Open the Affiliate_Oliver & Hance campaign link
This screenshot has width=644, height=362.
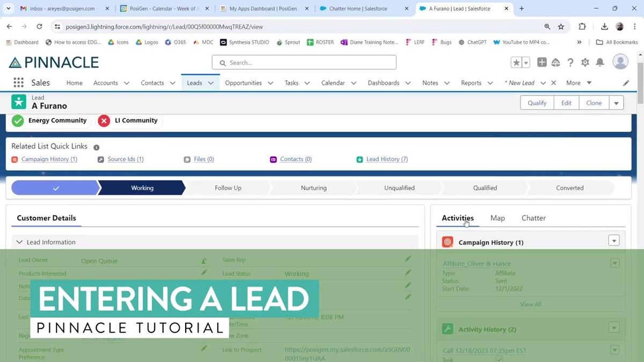477,264
